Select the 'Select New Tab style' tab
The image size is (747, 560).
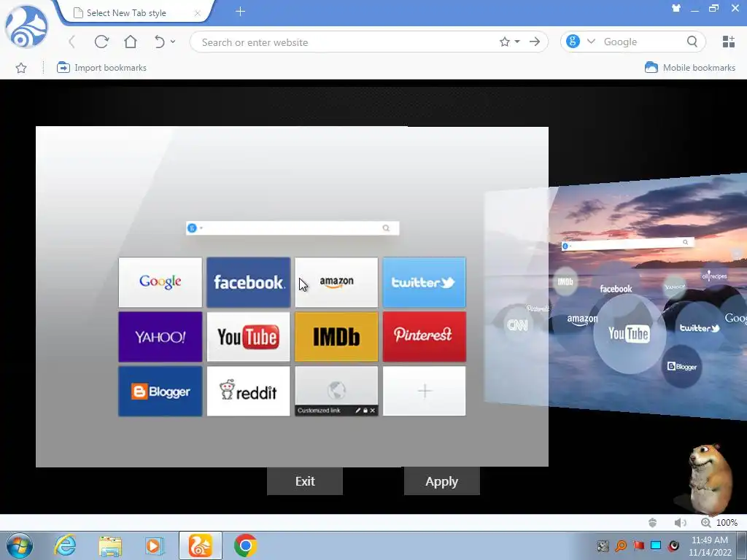pos(126,13)
